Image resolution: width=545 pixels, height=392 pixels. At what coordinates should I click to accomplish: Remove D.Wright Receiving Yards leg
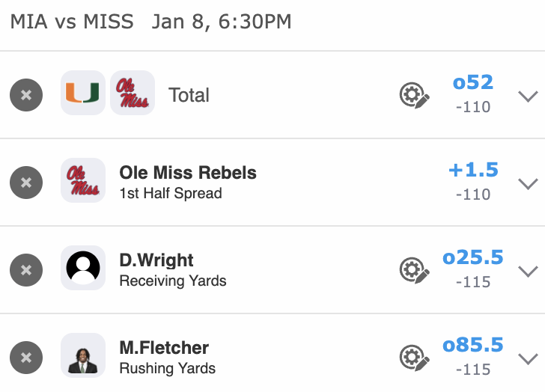(x=26, y=270)
